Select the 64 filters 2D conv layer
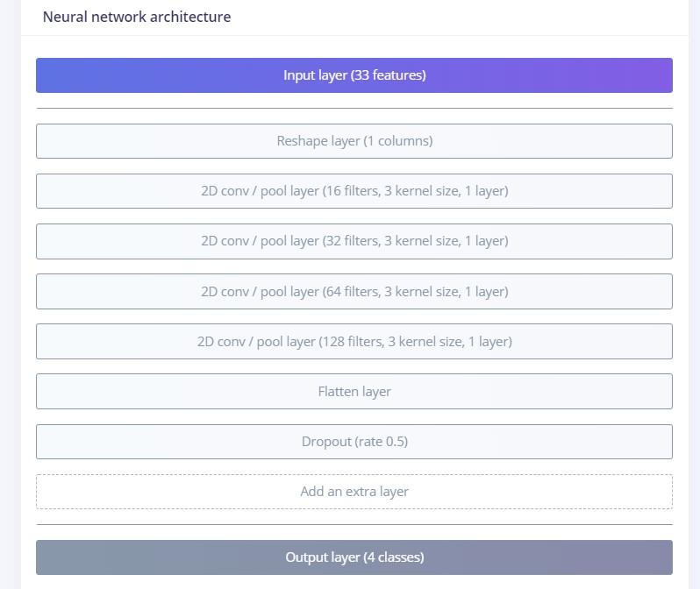Image resolution: width=700 pixels, height=589 pixels. click(354, 292)
